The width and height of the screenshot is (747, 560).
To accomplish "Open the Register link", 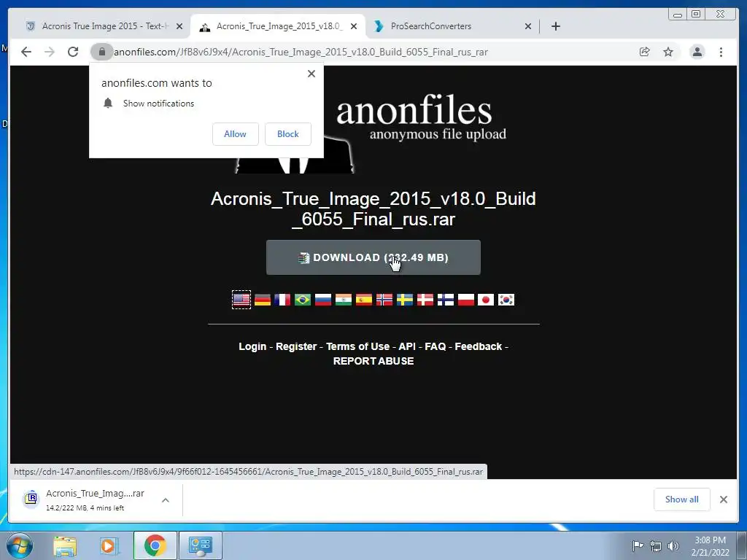I will pyautogui.click(x=296, y=346).
